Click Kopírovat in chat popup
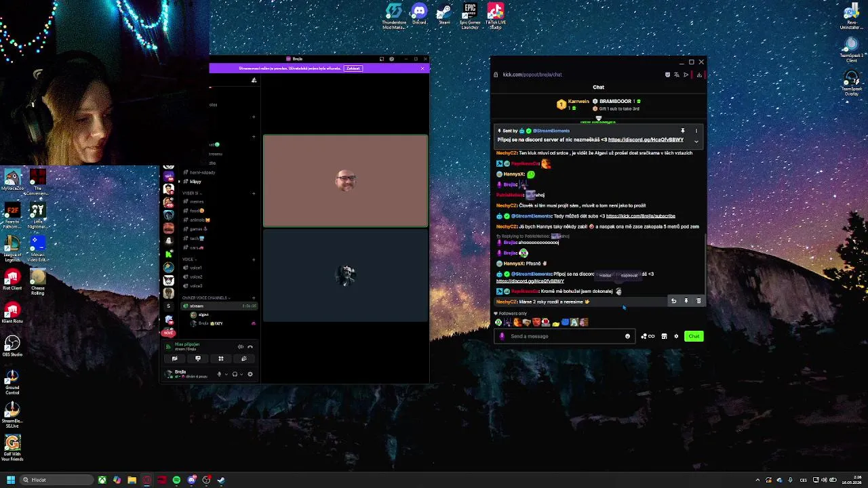 tap(629, 275)
